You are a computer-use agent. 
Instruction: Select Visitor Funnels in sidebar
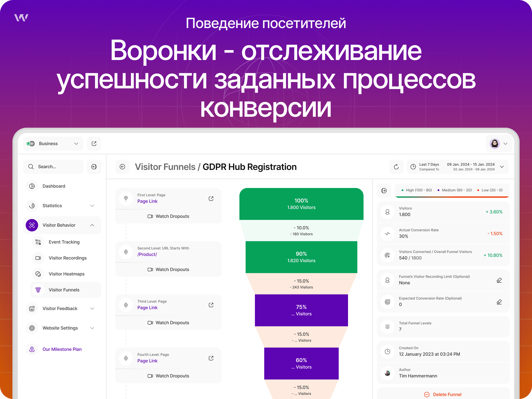(x=65, y=290)
